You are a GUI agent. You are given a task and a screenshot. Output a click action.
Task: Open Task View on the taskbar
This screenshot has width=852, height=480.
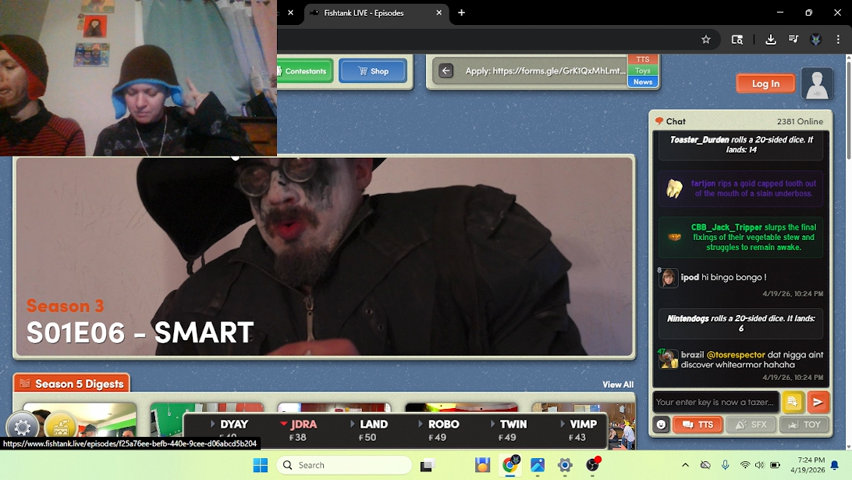pyautogui.click(x=427, y=465)
